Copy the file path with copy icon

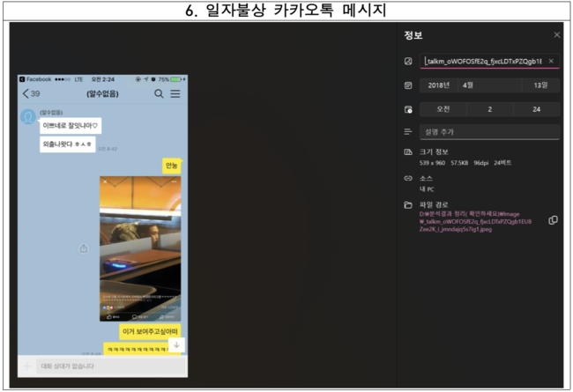click(x=553, y=220)
